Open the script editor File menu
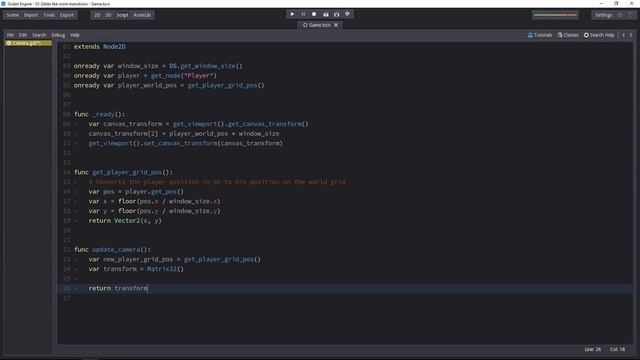 point(10,35)
